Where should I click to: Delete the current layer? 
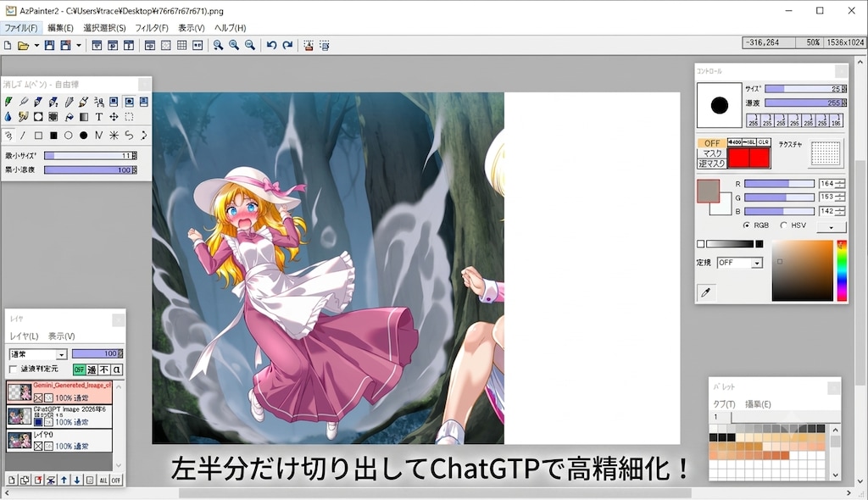pyautogui.click(x=38, y=480)
